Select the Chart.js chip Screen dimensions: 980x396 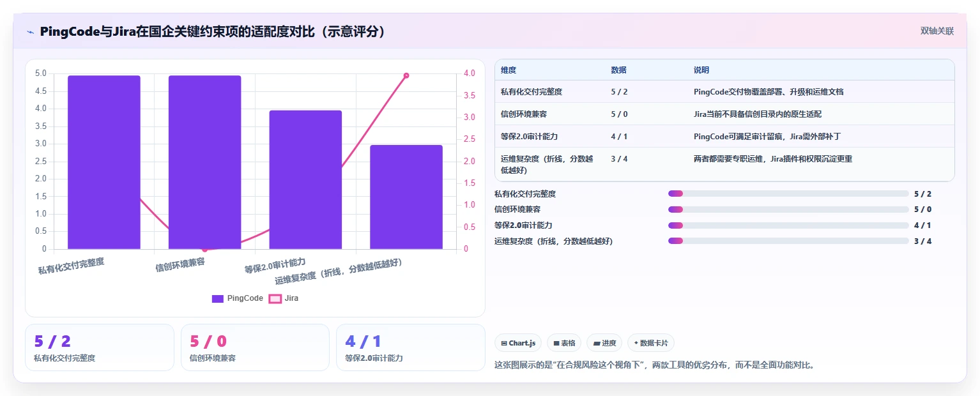[518, 343]
